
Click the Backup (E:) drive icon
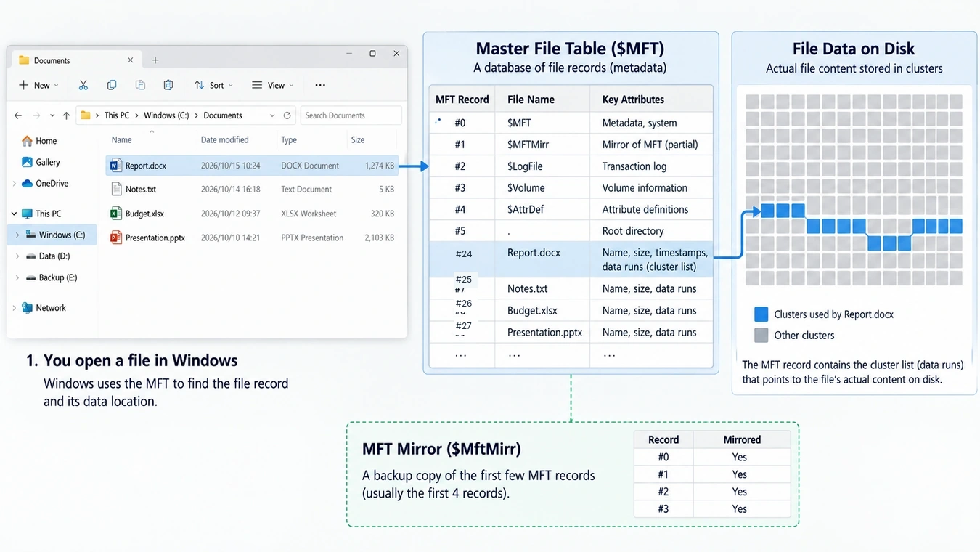click(x=31, y=277)
